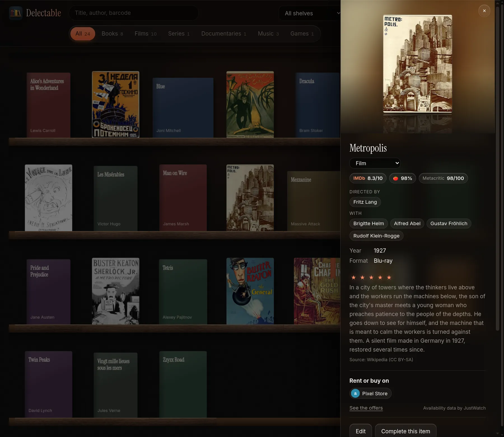Open Vingt mille lieues sous les mers
Image resolution: width=504 pixels, height=437 pixels.
click(x=116, y=385)
